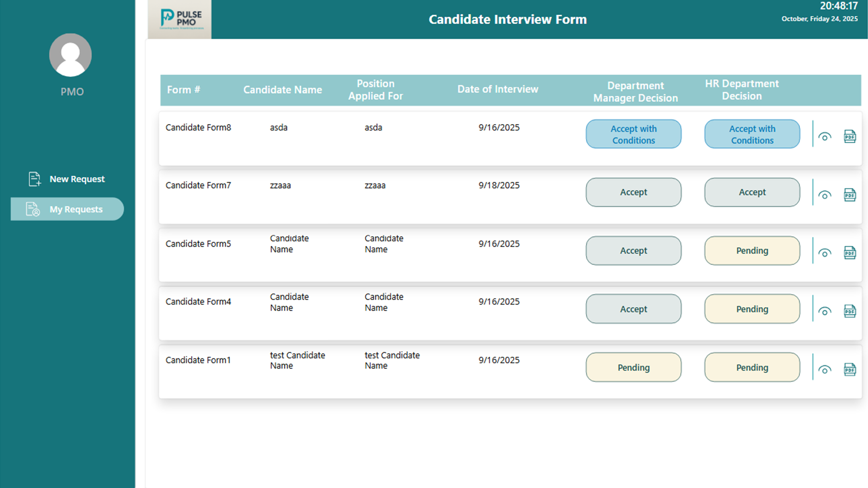Click the eye icon on Candidate Form4 row
Image resolution: width=868 pixels, height=488 pixels.
click(x=825, y=311)
